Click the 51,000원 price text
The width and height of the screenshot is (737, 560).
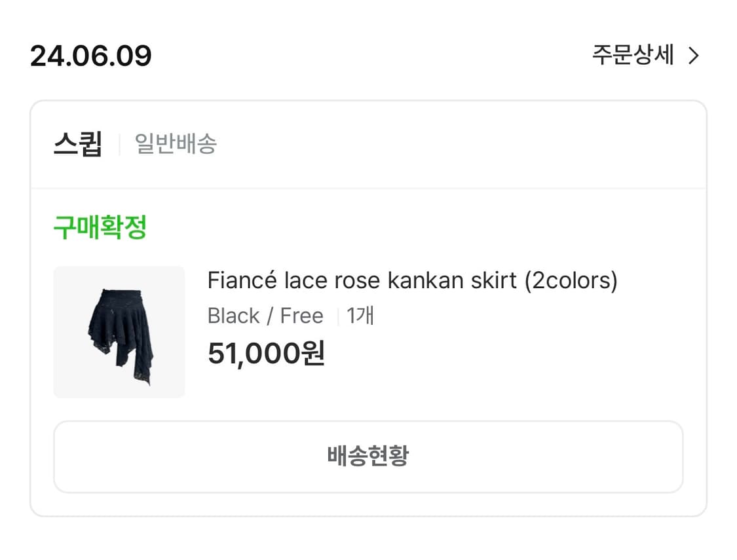[x=265, y=353]
